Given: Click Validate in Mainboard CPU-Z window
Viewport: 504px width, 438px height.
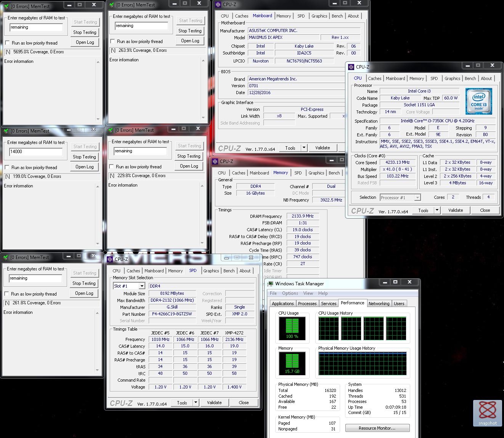Looking at the screenshot, I should click(x=323, y=148).
